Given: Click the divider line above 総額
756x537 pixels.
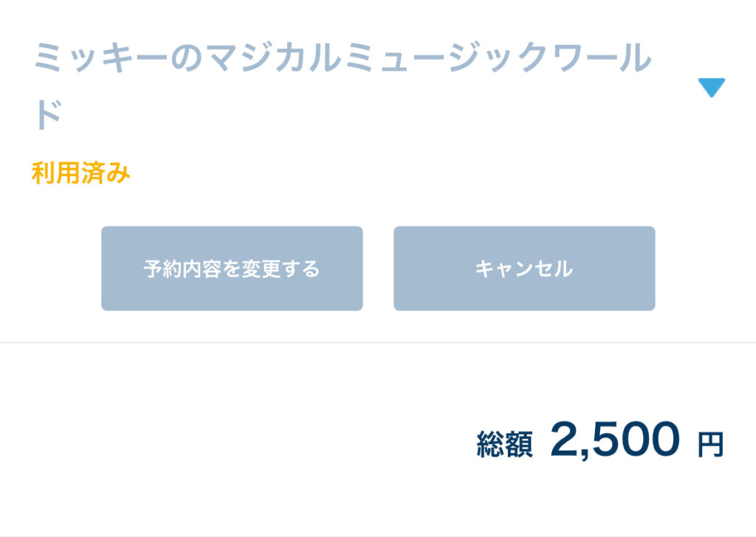Looking at the screenshot, I should 378,342.
